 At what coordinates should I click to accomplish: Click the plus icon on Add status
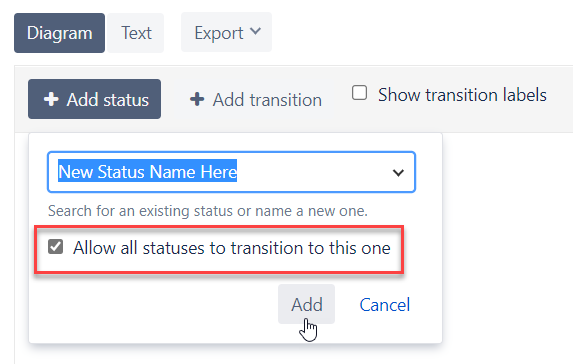tap(51, 99)
